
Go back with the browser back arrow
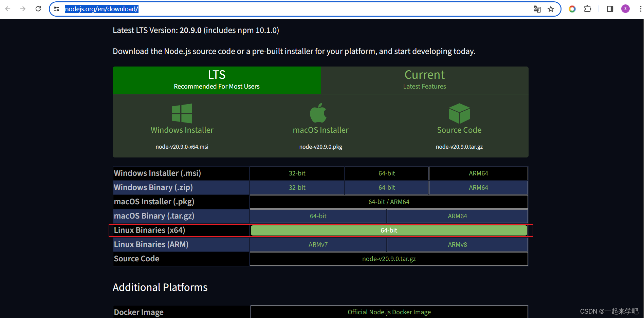coord(8,9)
